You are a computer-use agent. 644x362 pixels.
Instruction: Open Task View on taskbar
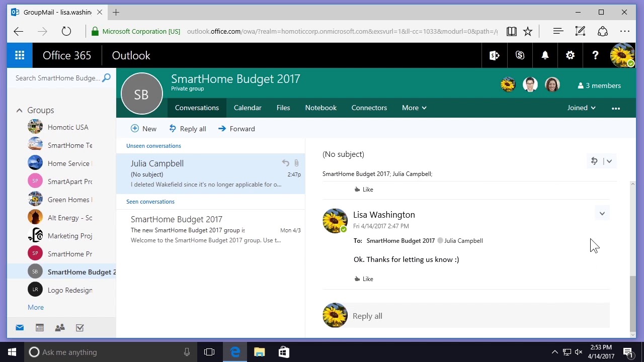click(209, 352)
